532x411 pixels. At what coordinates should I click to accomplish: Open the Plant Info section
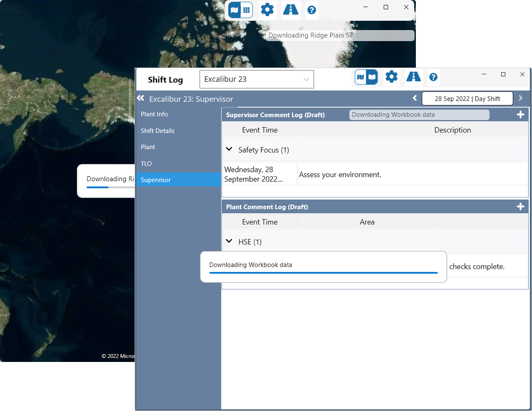click(x=154, y=114)
